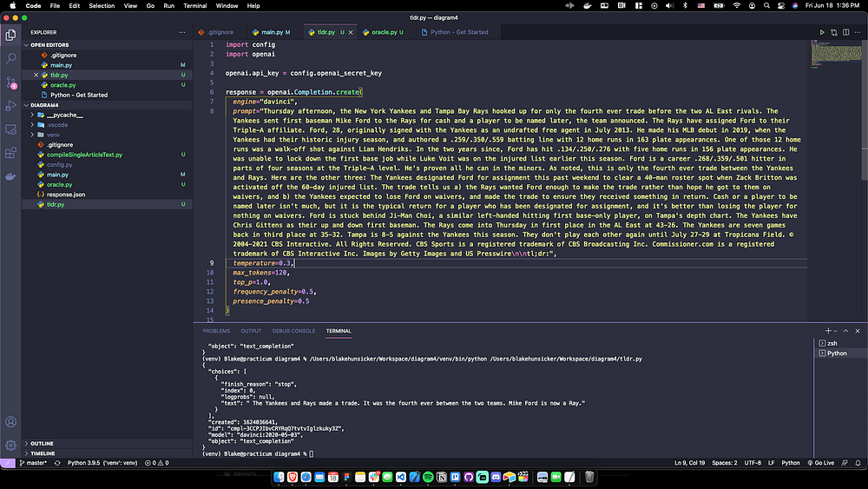868x489 pixels.
Task: Open Spotify from the Dock
Action: point(428,477)
